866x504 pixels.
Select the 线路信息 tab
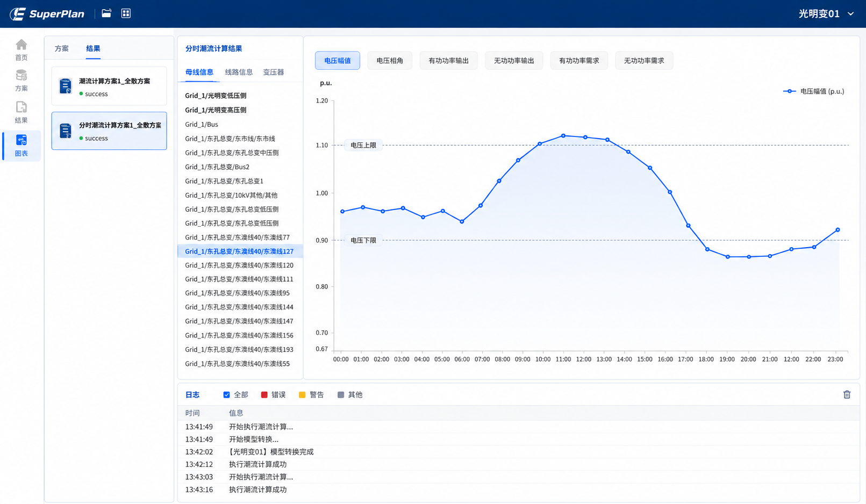pos(239,72)
